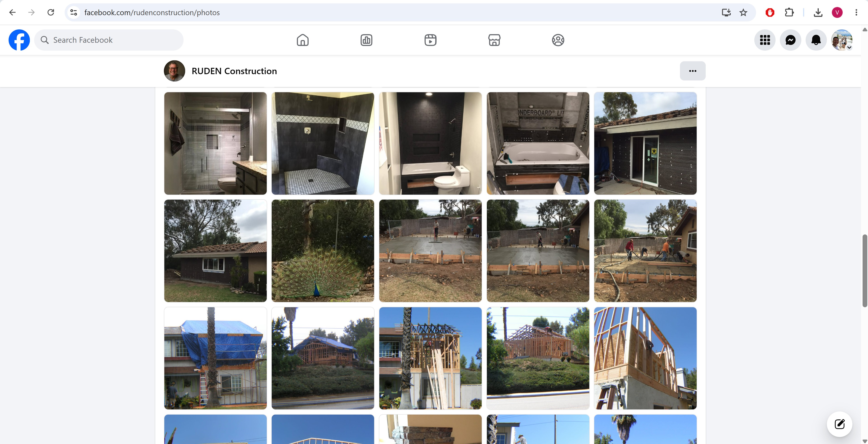Go to Facebook Home feed

pyautogui.click(x=303, y=40)
